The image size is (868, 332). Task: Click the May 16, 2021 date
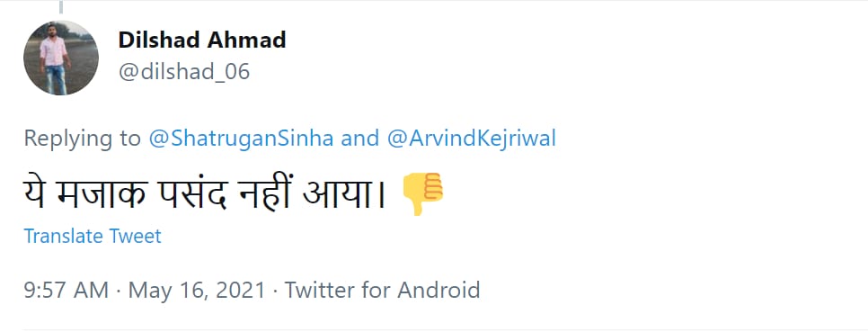coord(197,290)
